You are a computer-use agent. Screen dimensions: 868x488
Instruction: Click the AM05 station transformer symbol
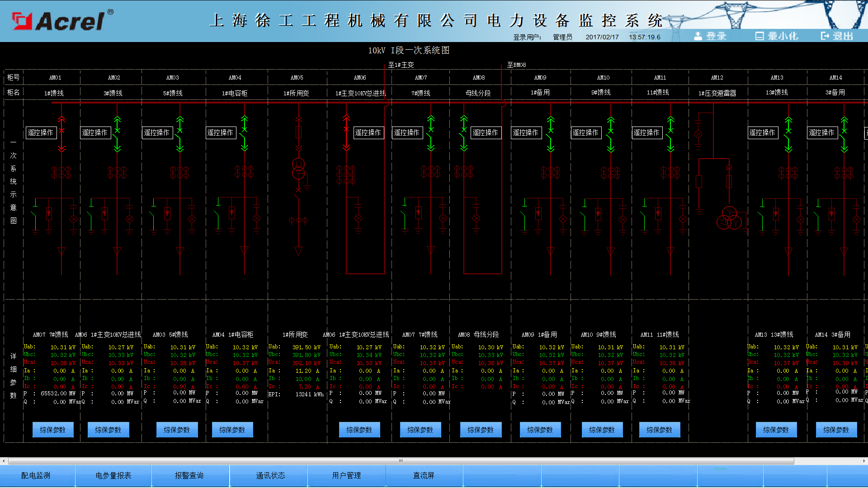(x=298, y=169)
